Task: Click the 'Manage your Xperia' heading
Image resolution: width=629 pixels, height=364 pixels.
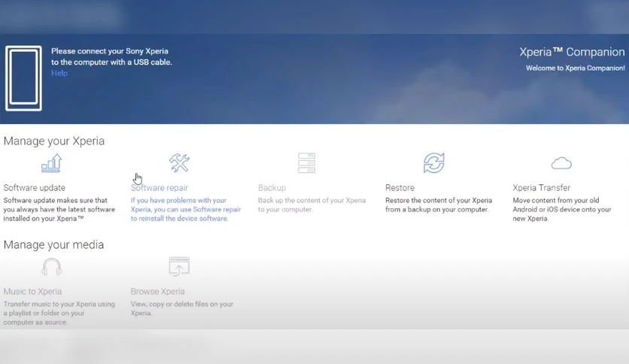Action: (54, 141)
